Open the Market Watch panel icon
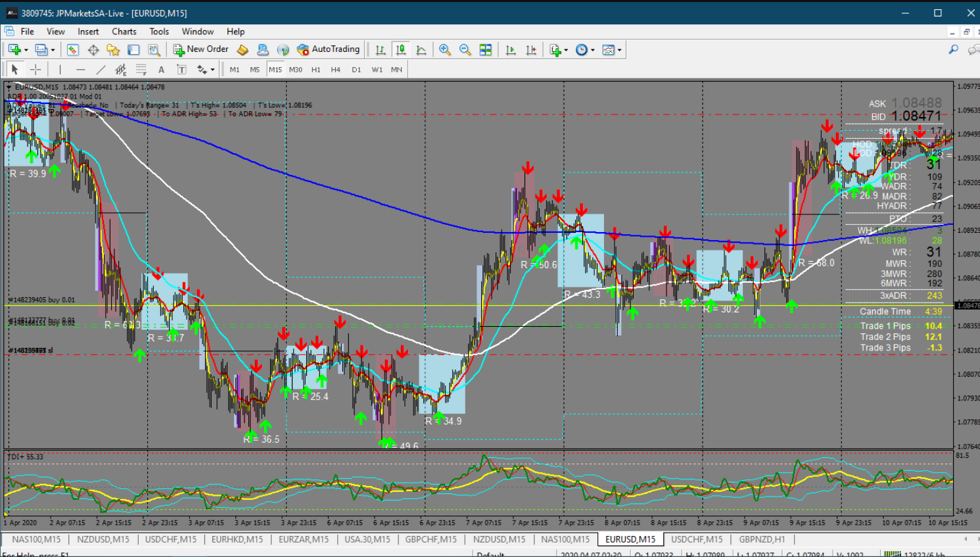The image size is (980, 557). [73, 50]
